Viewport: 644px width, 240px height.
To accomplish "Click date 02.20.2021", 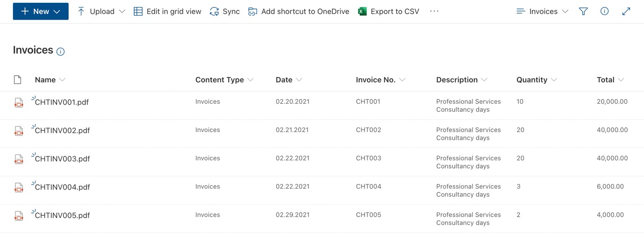I will point(293,101).
